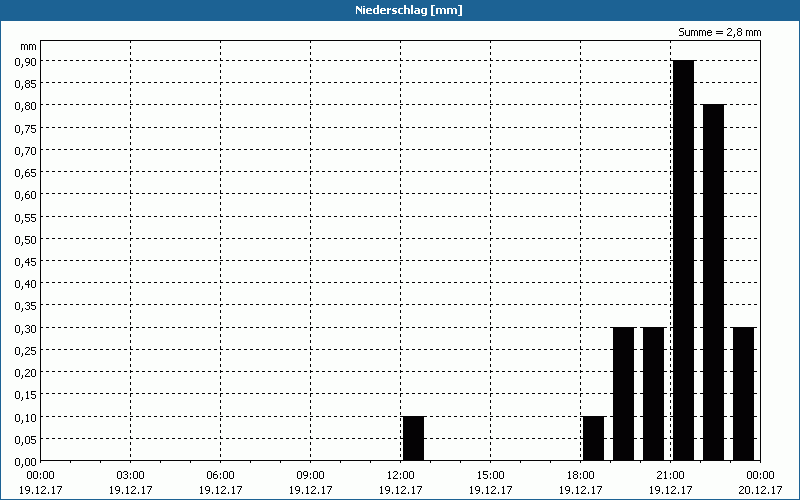Click the 0,55 y-axis label
The width and height of the screenshot is (800, 500).
[26, 217]
